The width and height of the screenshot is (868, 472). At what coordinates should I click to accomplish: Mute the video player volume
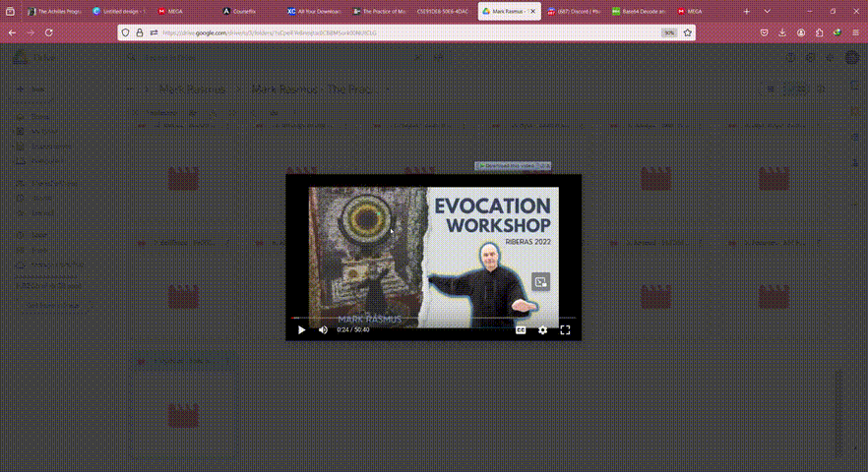pyautogui.click(x=323, y=329)
